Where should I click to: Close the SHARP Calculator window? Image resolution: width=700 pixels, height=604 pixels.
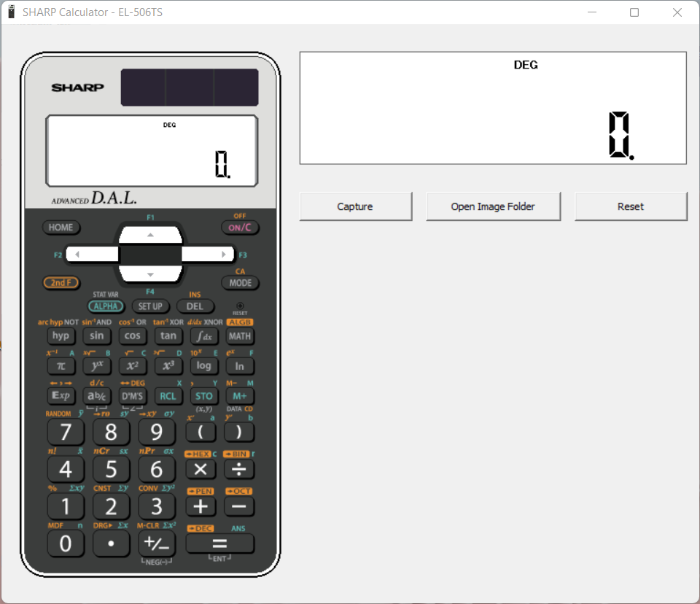(677, 12)
